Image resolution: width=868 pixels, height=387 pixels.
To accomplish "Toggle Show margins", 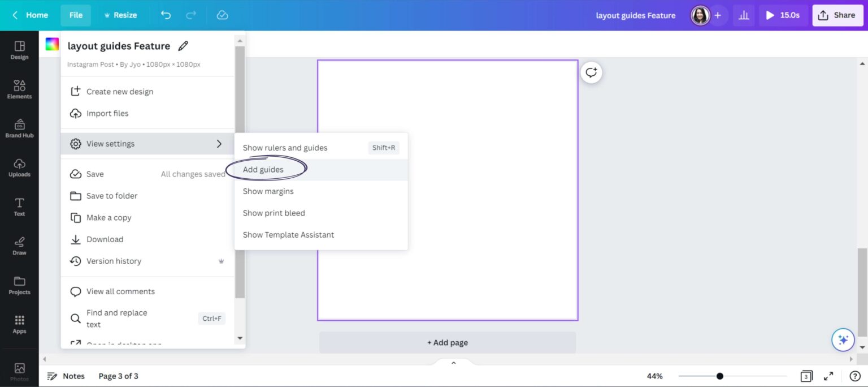I will [x=268, y=191].
